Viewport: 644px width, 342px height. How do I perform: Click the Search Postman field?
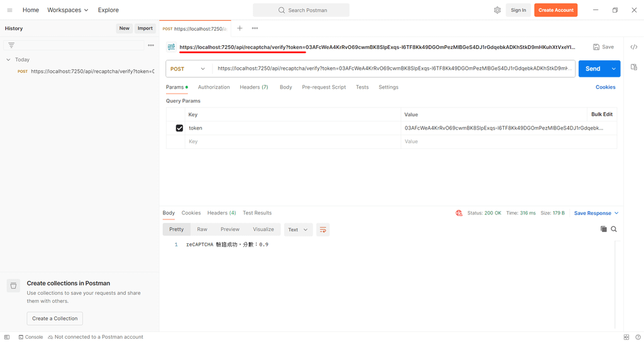301,10
